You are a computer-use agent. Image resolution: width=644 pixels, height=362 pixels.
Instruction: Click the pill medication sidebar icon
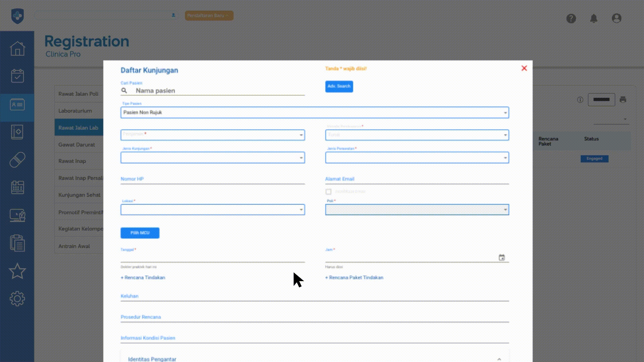coord(17,160)
